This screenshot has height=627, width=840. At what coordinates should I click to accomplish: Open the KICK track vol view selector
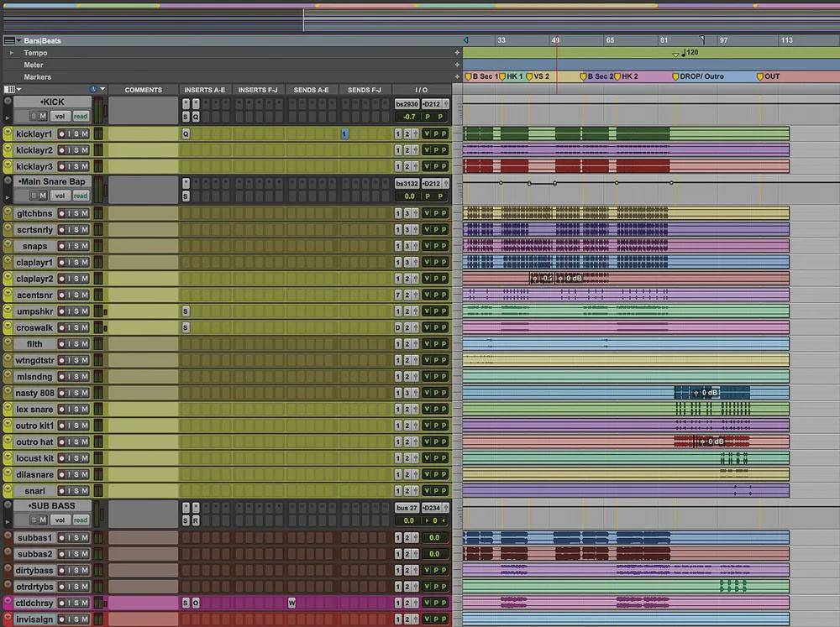60,116
